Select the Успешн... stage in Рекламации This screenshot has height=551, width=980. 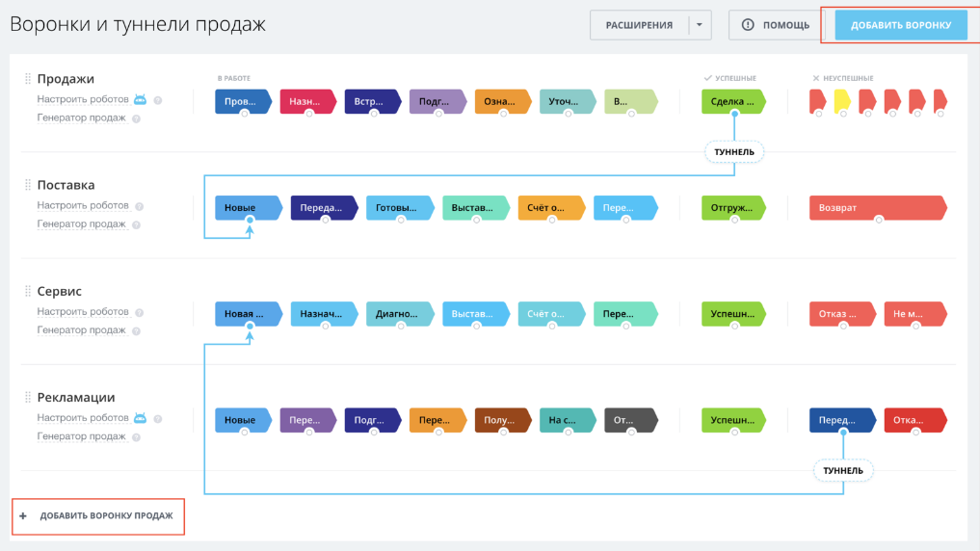tap(733, 420)
